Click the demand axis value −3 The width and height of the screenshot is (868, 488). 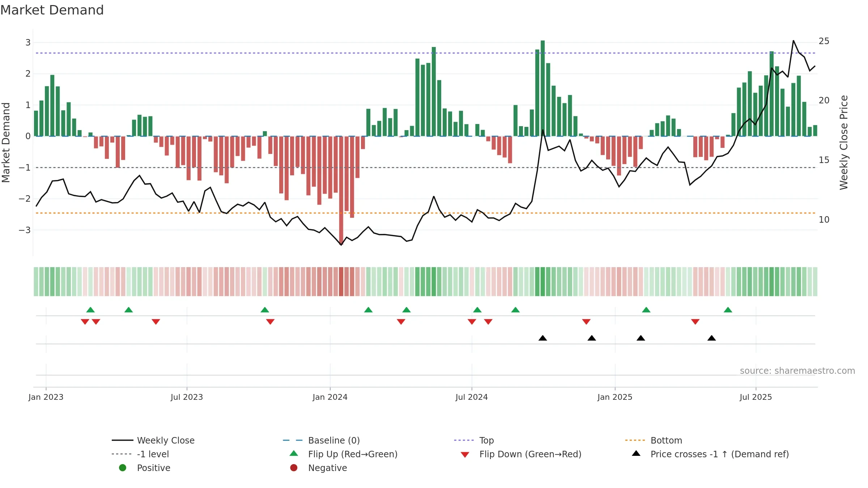[x=25, y=230]
